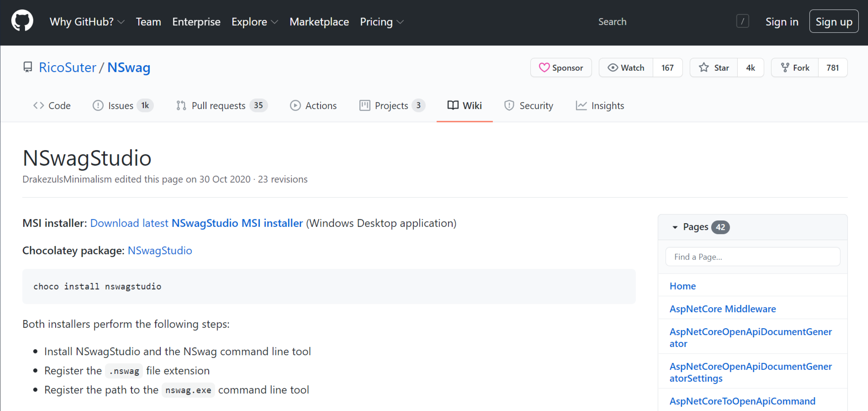
Task: Click the .nswag inline code text
Action: coord(124,371)
